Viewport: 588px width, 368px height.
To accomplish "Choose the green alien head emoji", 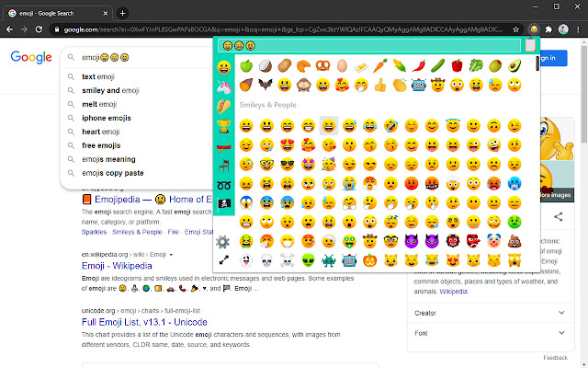I will [x=309, y=260].
